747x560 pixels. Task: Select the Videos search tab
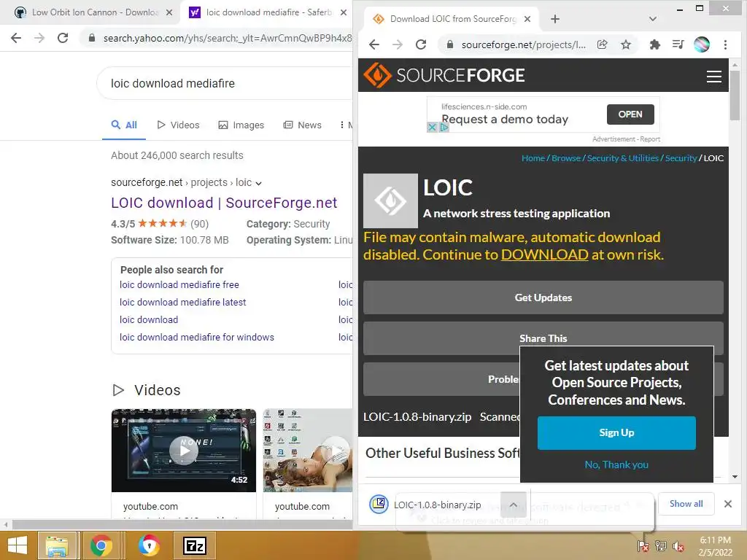(x=178, y=125)
